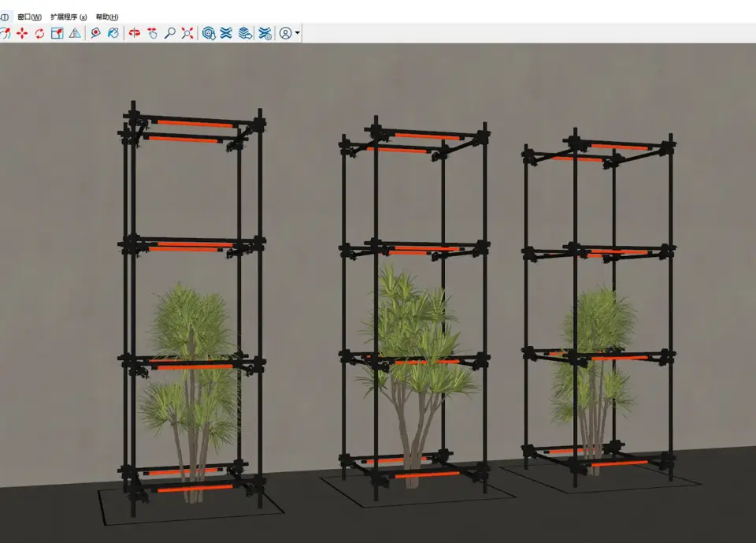Open the Extension Manager
Viewport: 756px width, 543px height.
(265, 33)
